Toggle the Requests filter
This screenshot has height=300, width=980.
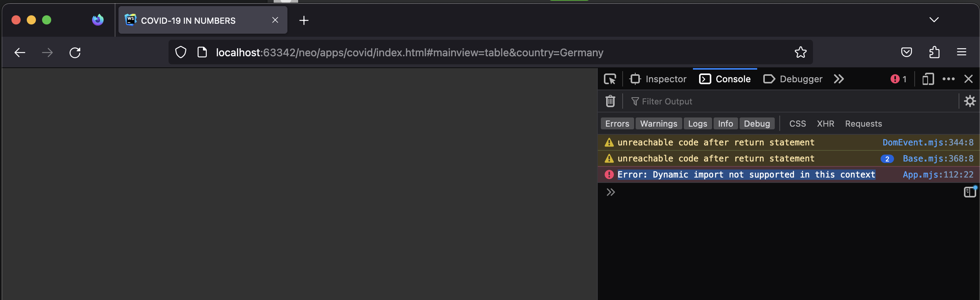(863, 124)
